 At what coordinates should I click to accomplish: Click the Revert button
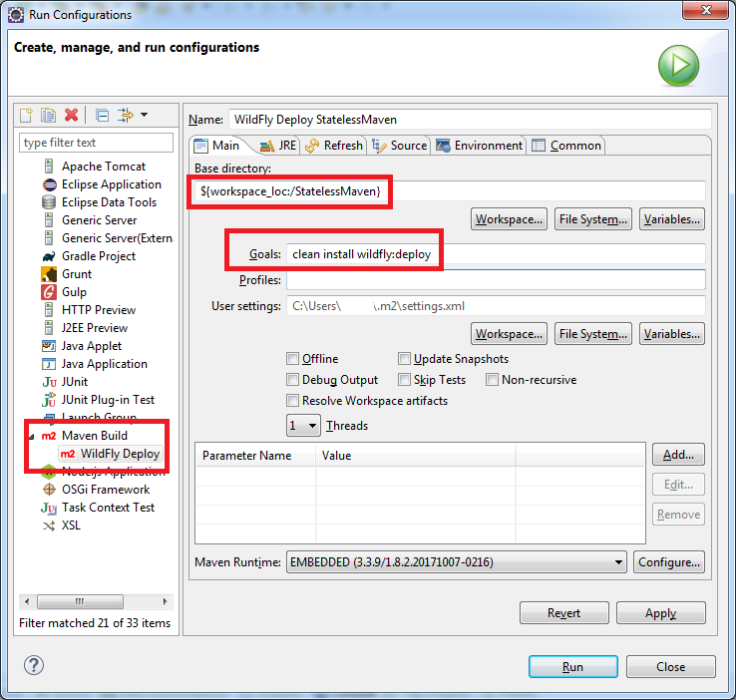point(563,612)
